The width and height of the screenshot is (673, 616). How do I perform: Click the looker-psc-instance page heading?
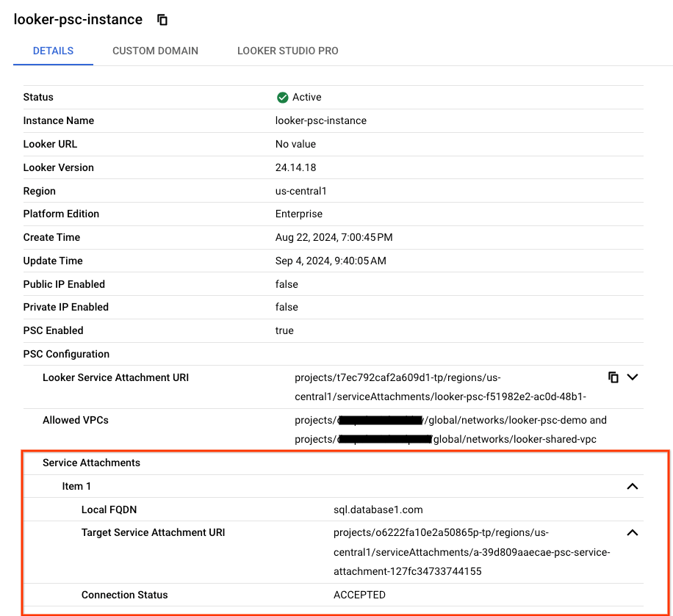[x=78, y=20]
